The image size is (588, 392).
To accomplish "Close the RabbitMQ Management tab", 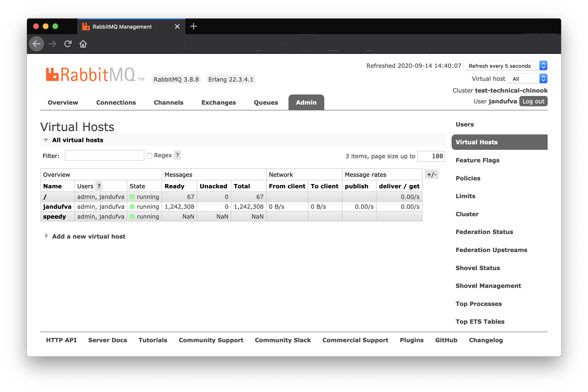I will [177, 26].
